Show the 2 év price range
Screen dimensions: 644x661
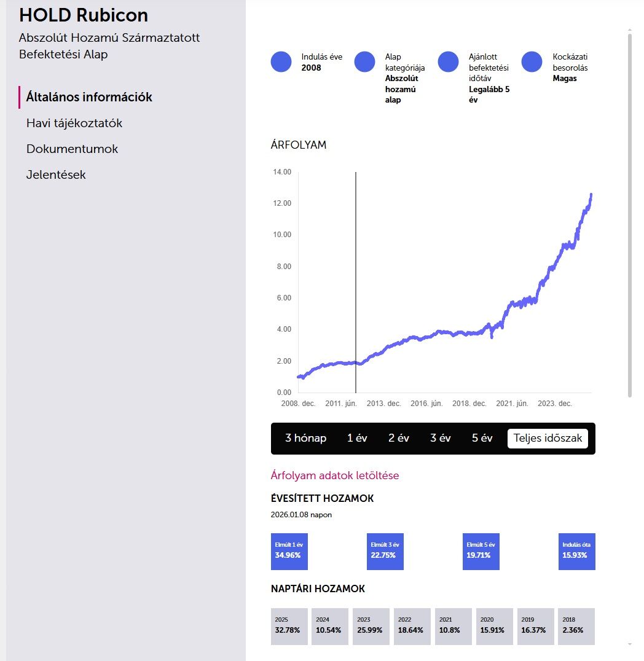pos(399,439)
